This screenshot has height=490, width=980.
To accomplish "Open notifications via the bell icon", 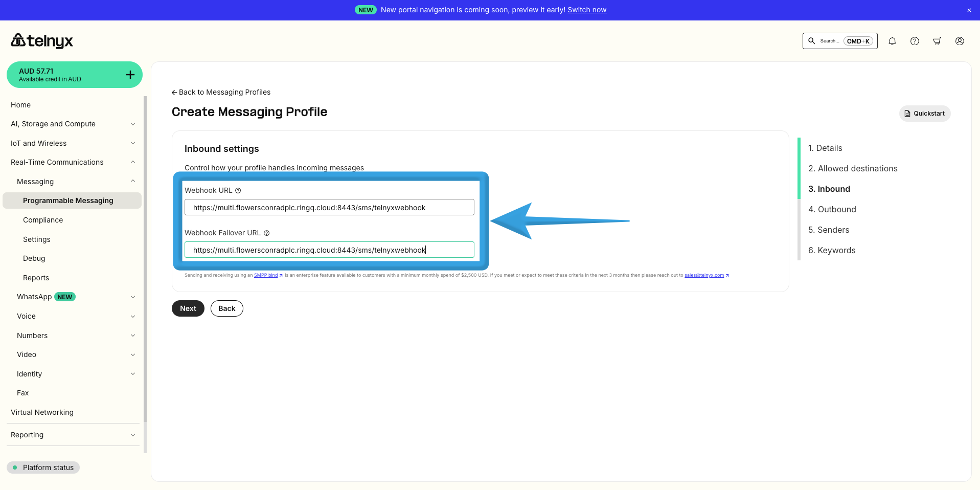I will [892, 41].
